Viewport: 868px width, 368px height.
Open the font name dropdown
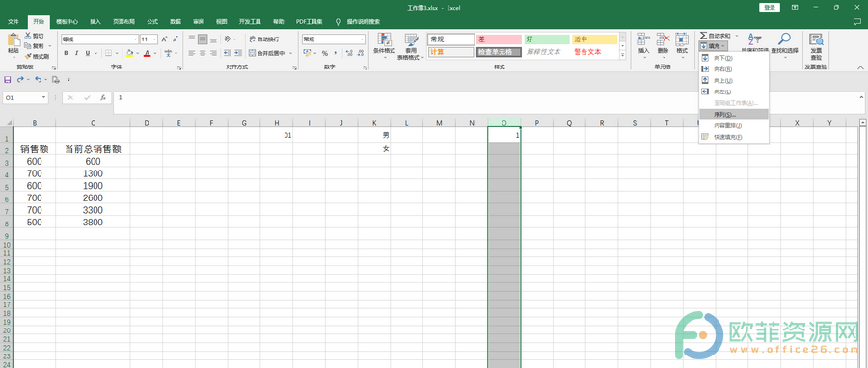(x=136, y=39)
